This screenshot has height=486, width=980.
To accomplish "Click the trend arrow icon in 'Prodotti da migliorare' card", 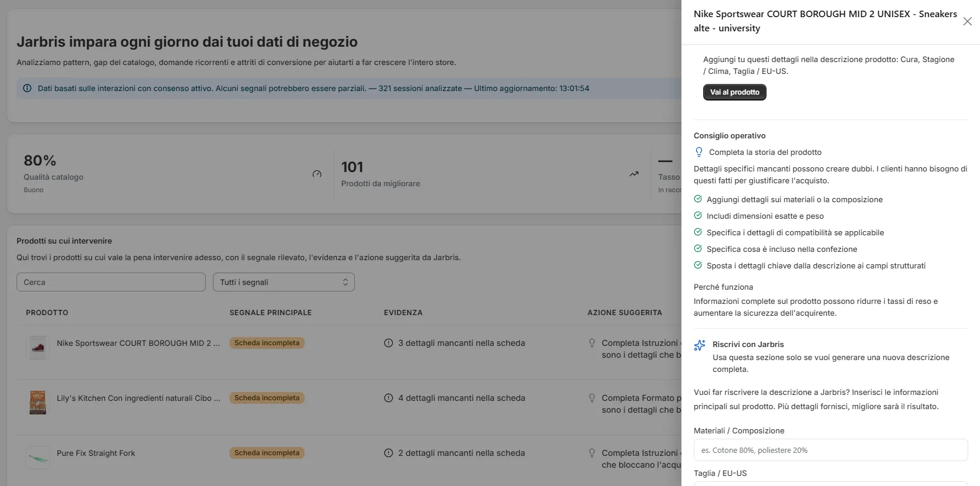I will click(634, 174).
